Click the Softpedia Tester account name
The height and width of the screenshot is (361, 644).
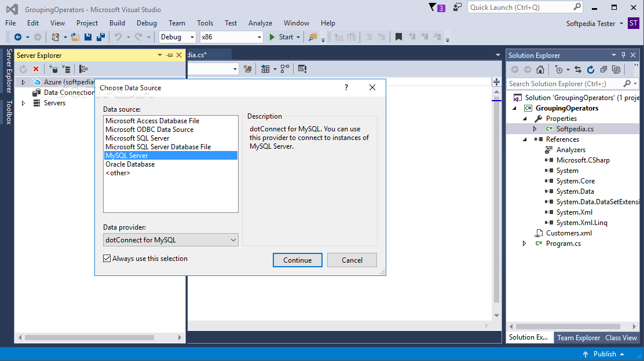pos(591,23)
